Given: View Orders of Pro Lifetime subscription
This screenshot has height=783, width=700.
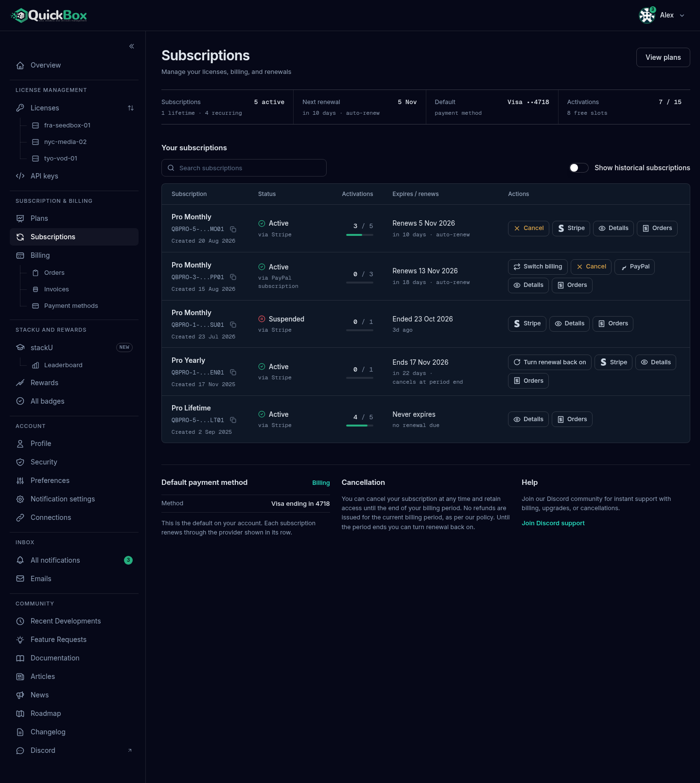Looking at the screenshot, I should 572,419.
